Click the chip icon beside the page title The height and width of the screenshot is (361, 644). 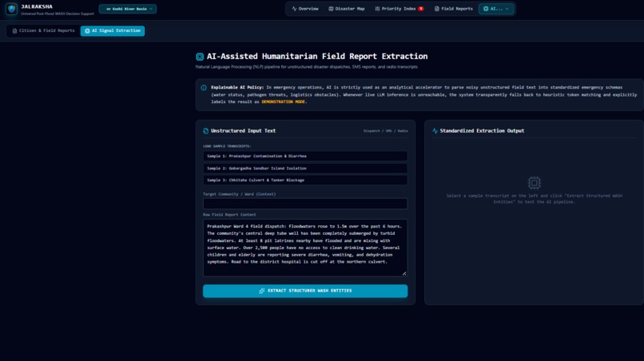click(x=200, y=57)
